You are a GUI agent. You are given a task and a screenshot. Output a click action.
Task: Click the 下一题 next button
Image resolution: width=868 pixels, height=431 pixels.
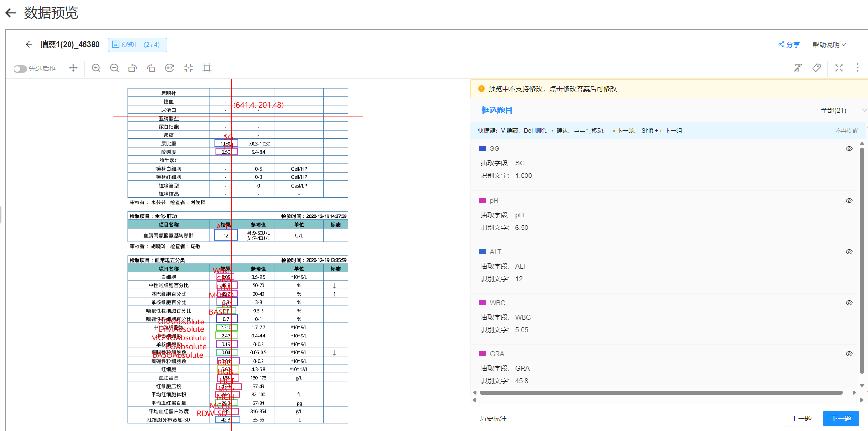[x=841, y=418]
